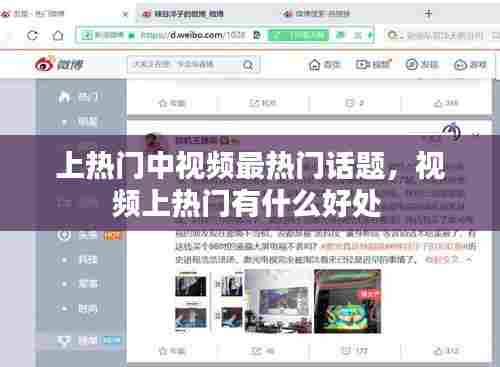Select the sidebar category directly below HOT item

(80, 260)
